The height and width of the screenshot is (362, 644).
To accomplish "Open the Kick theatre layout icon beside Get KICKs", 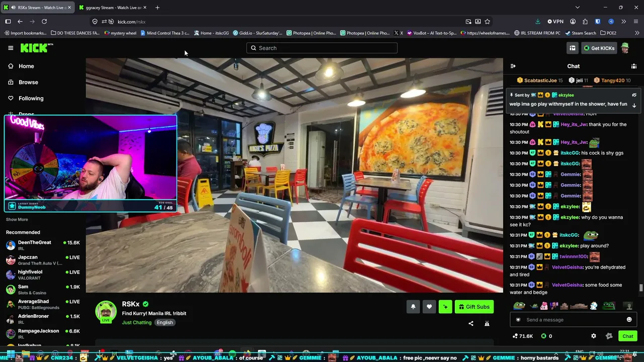I will coord(573,48).
